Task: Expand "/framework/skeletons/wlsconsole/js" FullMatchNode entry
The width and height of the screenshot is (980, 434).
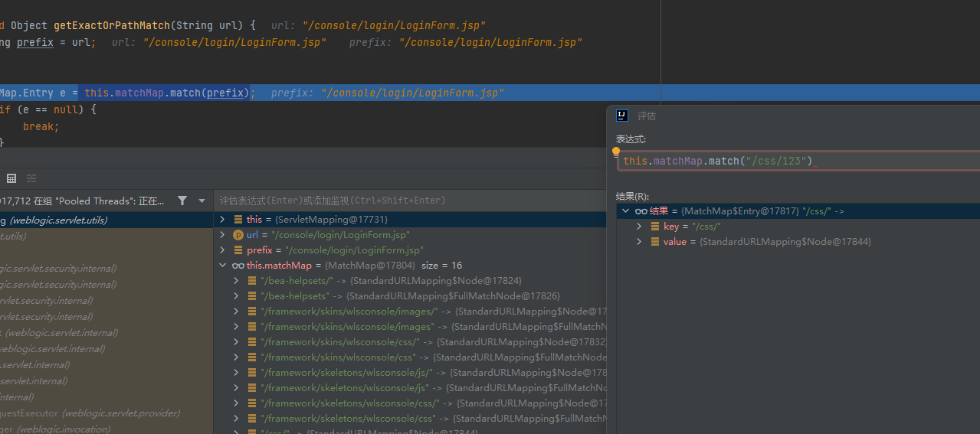Action: 237,388
